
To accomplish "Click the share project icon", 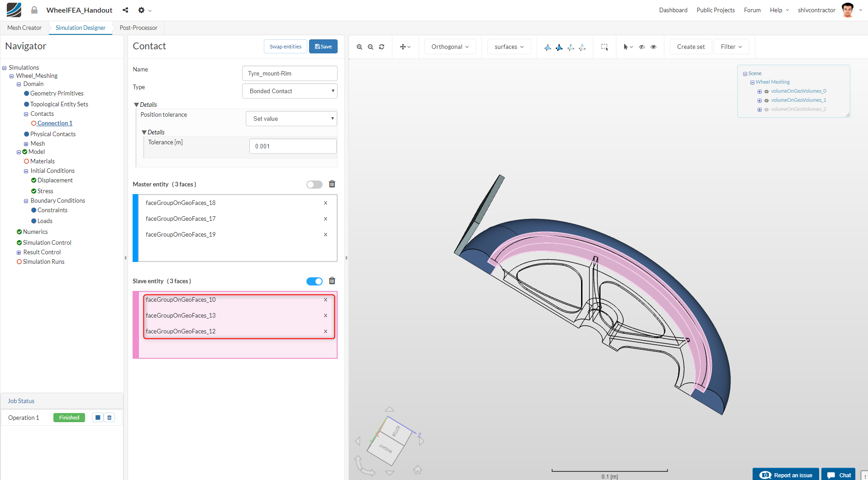I will (125, 10).
